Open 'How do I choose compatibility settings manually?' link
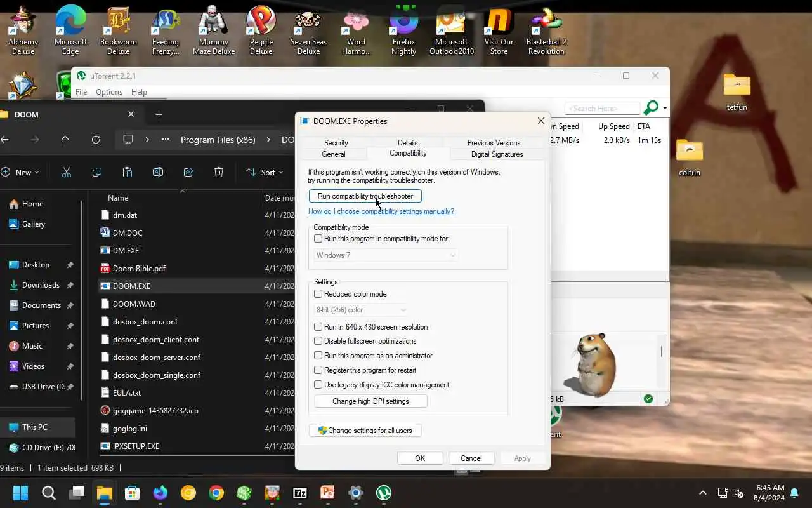812x508 pixels. 381,211
